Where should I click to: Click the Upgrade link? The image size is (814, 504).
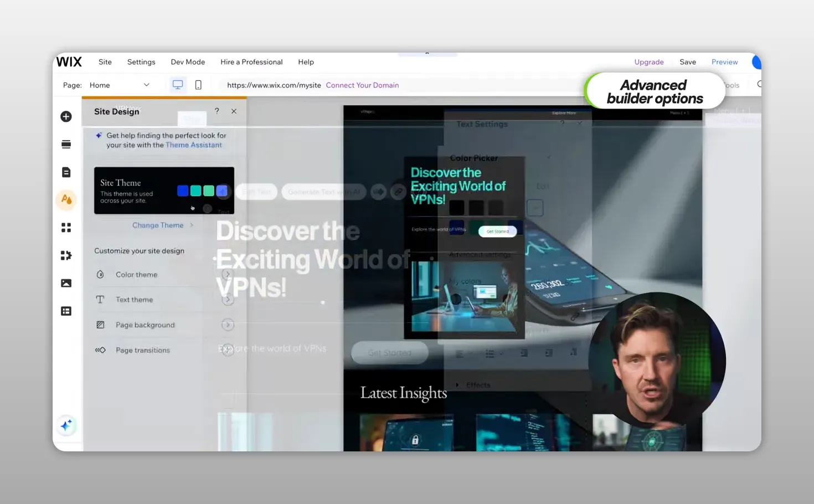tap(649, 62)
